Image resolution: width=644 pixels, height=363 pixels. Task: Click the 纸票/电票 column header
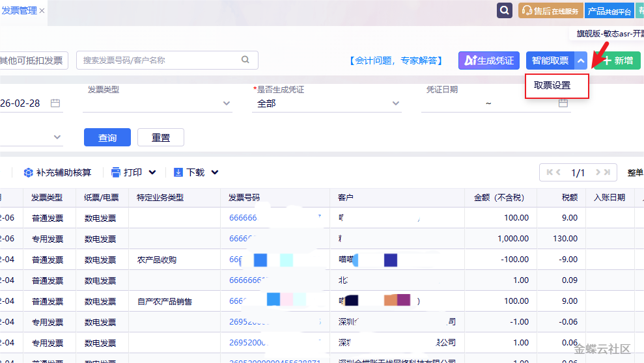[102, 198]
